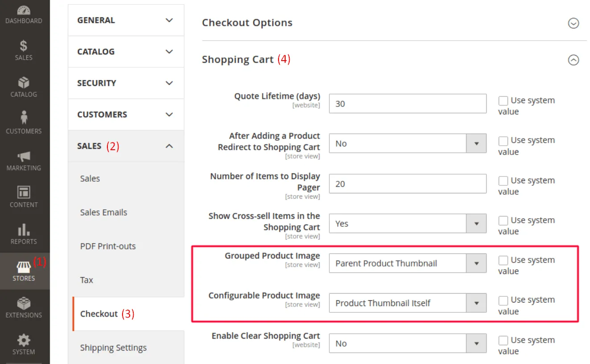Check 'Use system value' for Quote Lifetime
590x364 pixels.
pyautogui.click(x=503, y=101)
